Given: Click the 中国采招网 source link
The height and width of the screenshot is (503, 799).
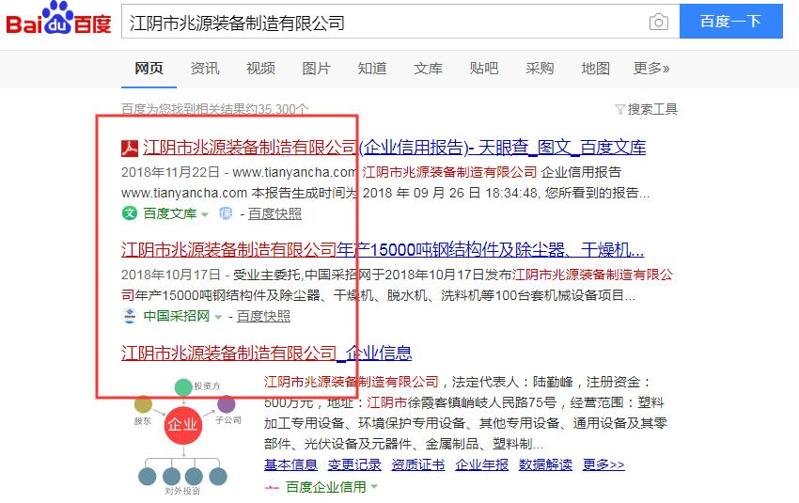Looking at the screenshot, I should point(176,316).
